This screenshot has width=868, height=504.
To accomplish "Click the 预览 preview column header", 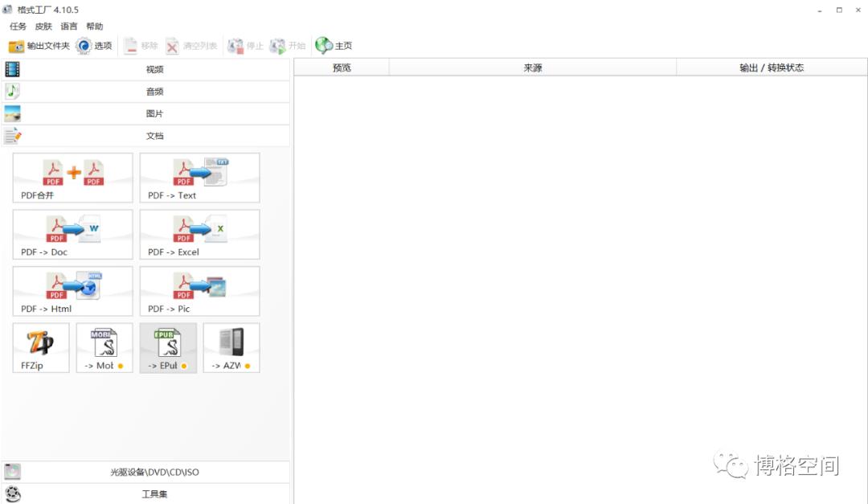I will (x=342, y=68).
